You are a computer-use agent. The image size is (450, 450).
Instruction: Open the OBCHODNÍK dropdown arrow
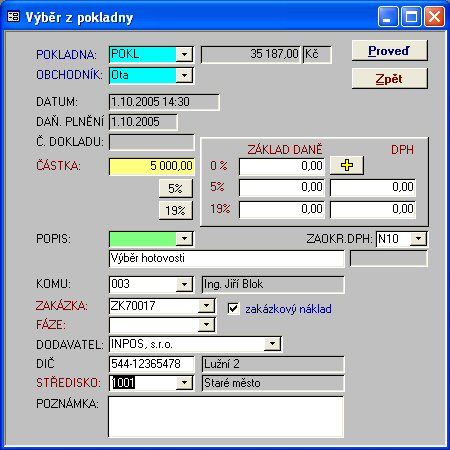184,75
